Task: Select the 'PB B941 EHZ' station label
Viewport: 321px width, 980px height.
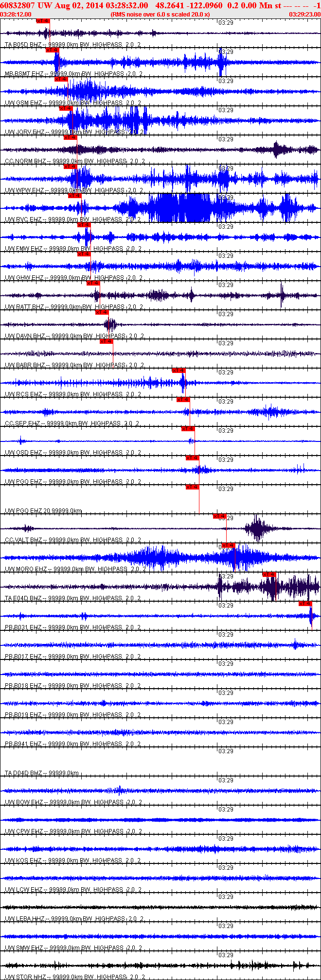Action: (23, 744)
